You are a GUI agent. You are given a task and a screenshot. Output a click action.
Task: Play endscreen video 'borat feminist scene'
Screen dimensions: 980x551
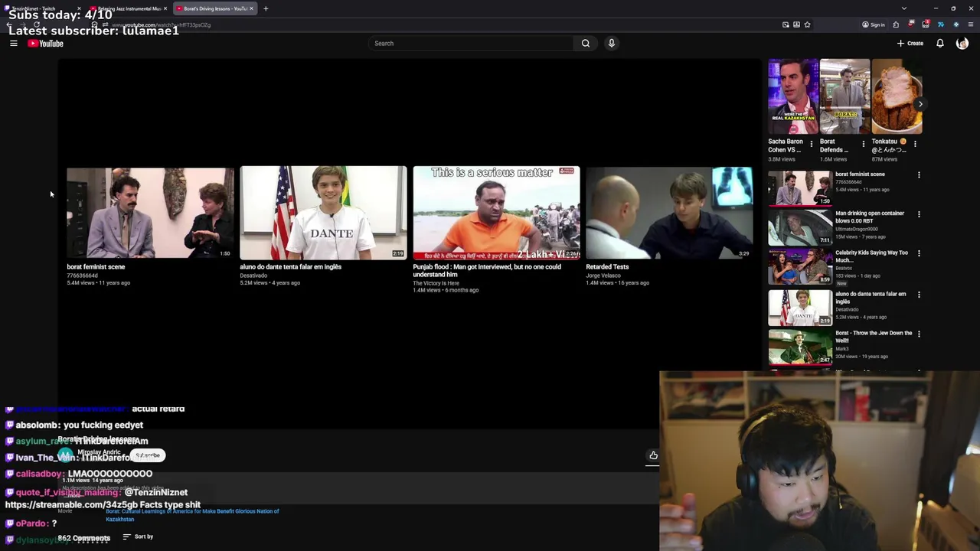coord(150,213)
